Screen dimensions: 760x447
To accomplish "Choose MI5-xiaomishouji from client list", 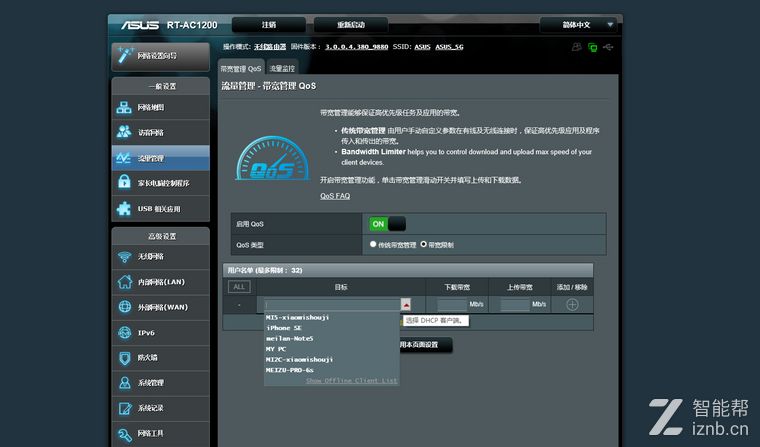I will [297, 317].
